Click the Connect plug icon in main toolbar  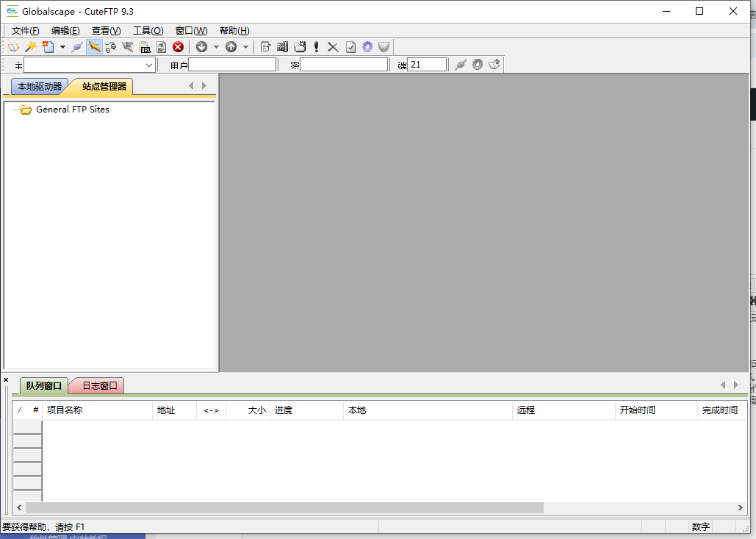[x=77, y=47]
